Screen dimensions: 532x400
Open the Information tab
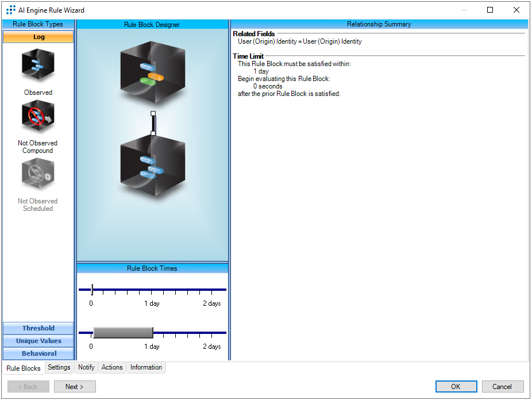(146, 367)
